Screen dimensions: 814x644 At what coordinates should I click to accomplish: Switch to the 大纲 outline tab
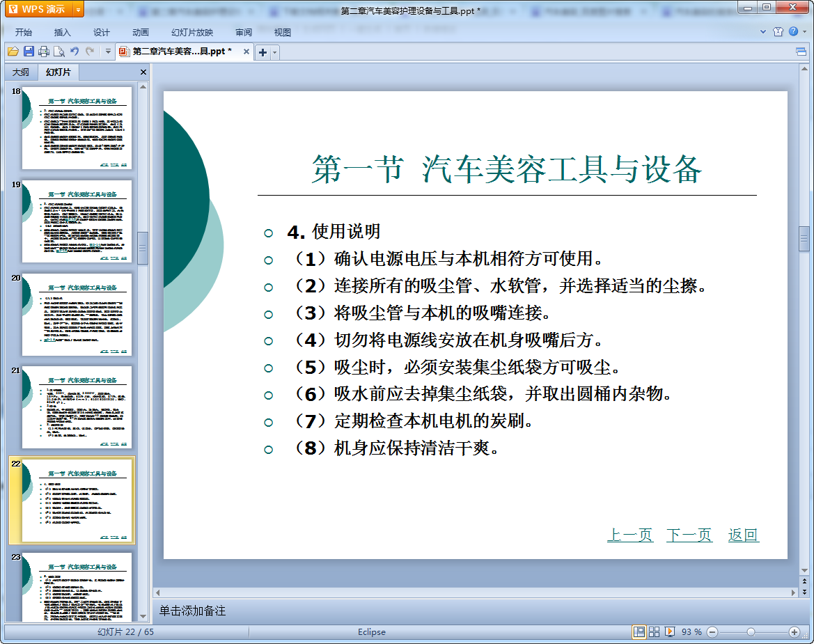click(x=21, y=72)
